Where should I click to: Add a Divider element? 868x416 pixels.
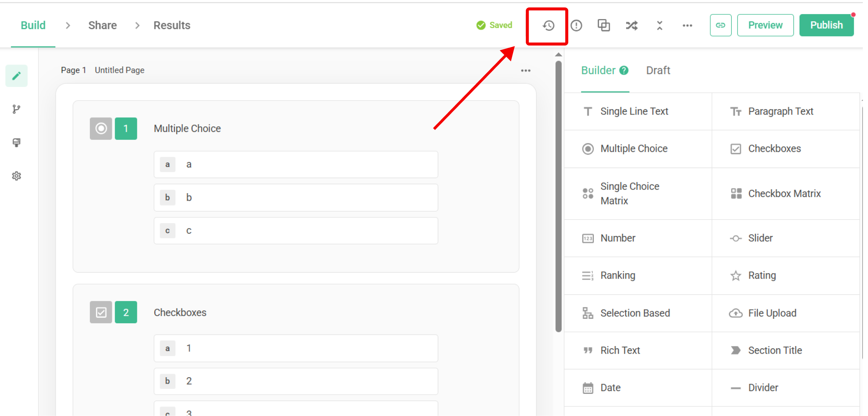point(785,388)
